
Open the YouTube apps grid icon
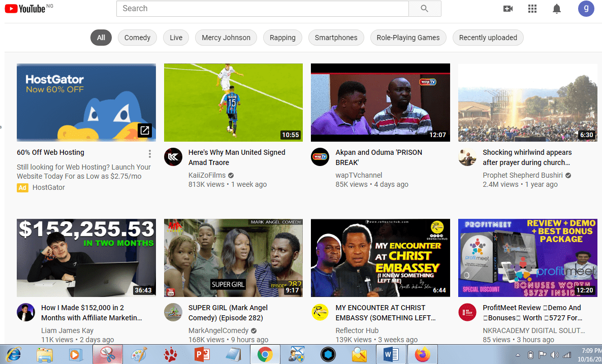[x=532, y=9]
